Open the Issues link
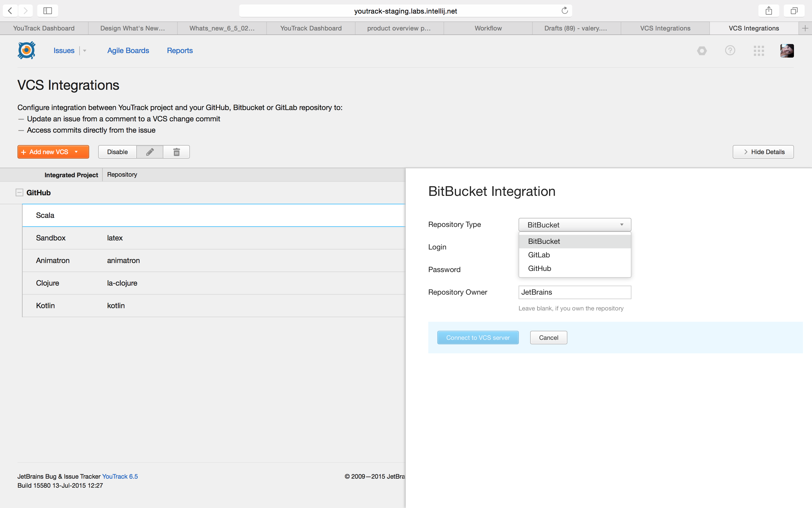This screenshot has width=812, height=508. coord(64,51)
